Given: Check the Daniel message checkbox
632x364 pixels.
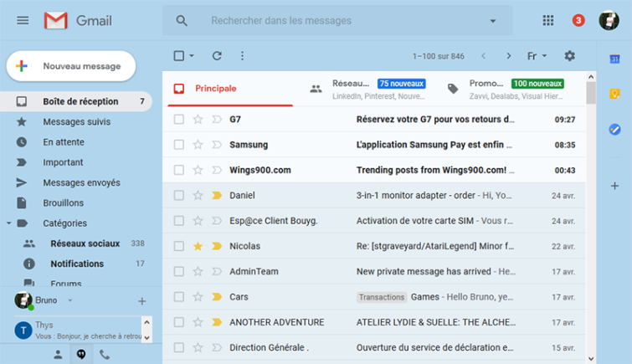Looking at the screenshot, I should [x=179, y=196].
